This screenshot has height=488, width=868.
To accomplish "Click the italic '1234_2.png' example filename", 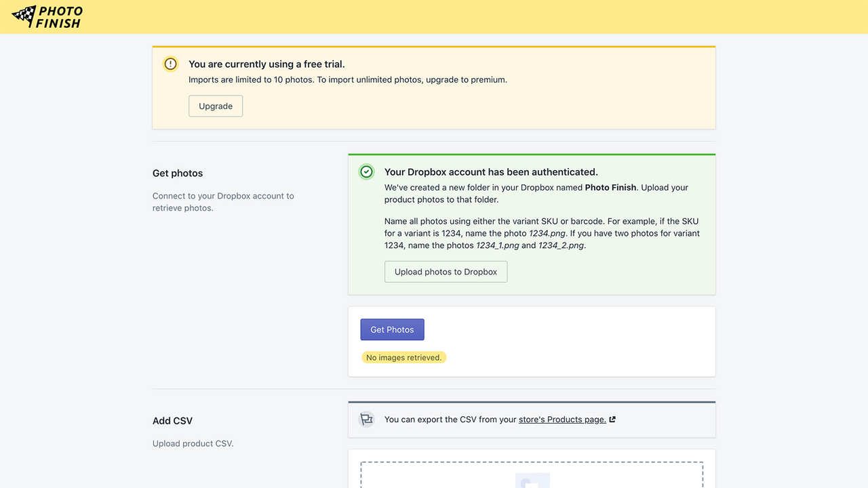I will pyautogui.click(x=561, y=245).
